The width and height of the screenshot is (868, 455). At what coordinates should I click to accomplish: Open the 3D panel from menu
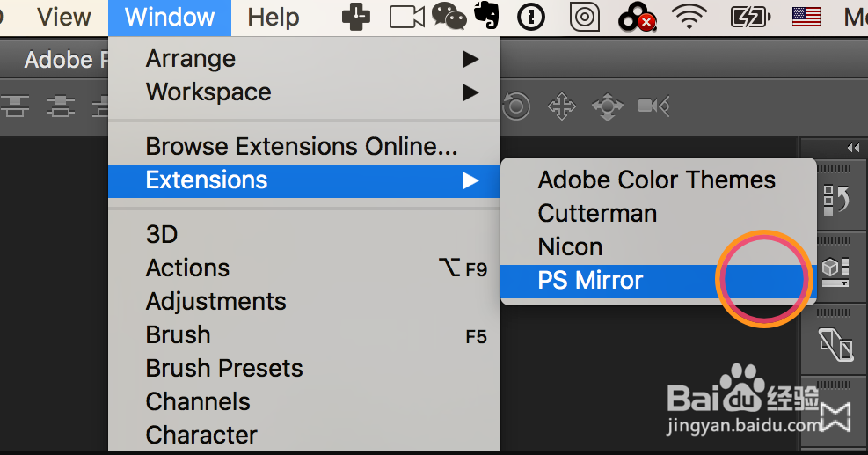tap(304, 234)
